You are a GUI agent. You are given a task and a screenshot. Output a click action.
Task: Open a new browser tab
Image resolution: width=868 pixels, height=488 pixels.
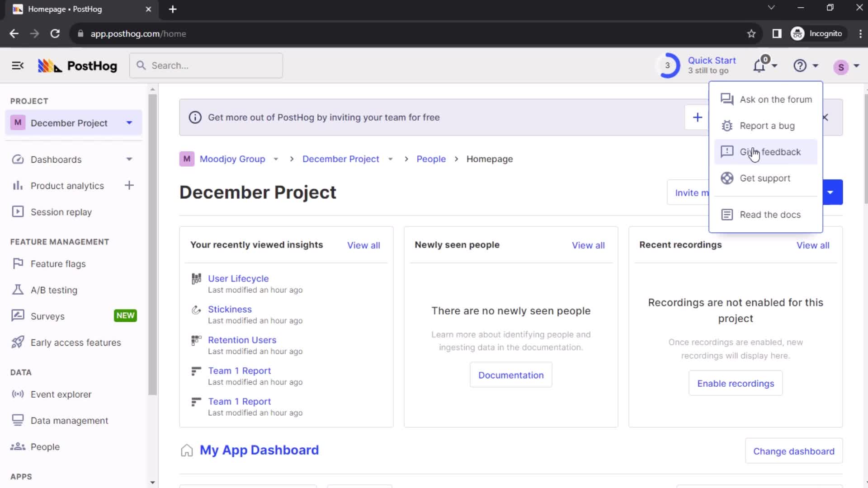[x=173, y=9]
